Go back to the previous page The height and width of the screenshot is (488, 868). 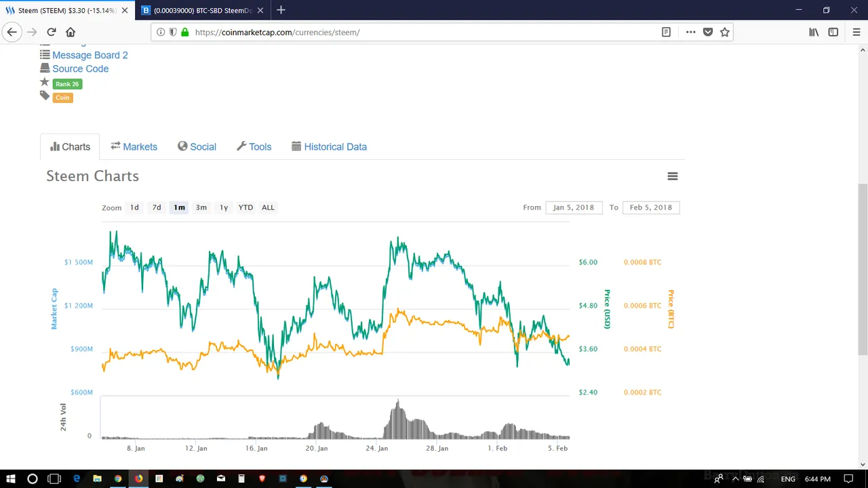pyautogui.click(x=12, y=32)
